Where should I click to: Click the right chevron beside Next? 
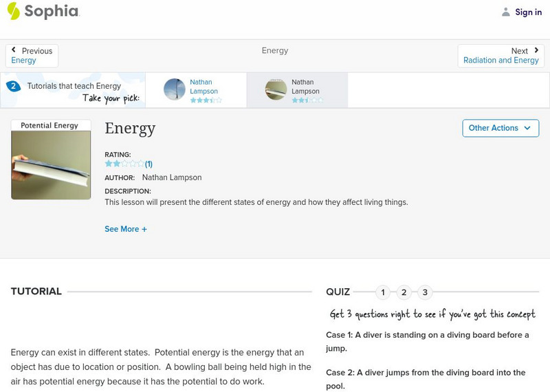536,50
